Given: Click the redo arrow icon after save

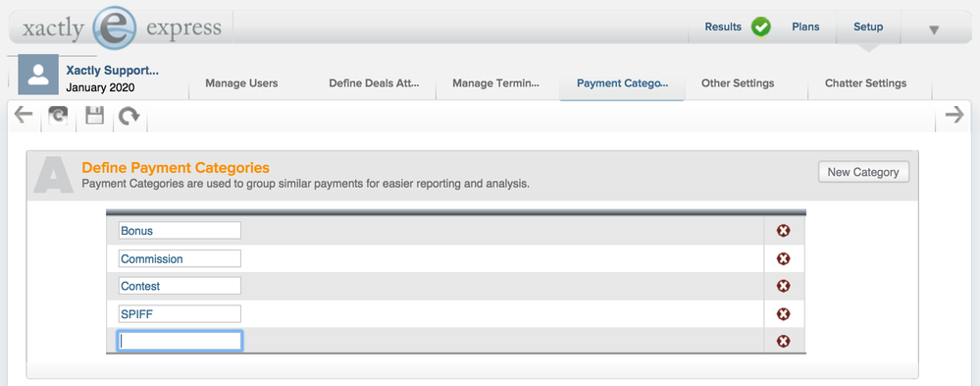Looking at the screenshot, I should [x=129, y=117].
